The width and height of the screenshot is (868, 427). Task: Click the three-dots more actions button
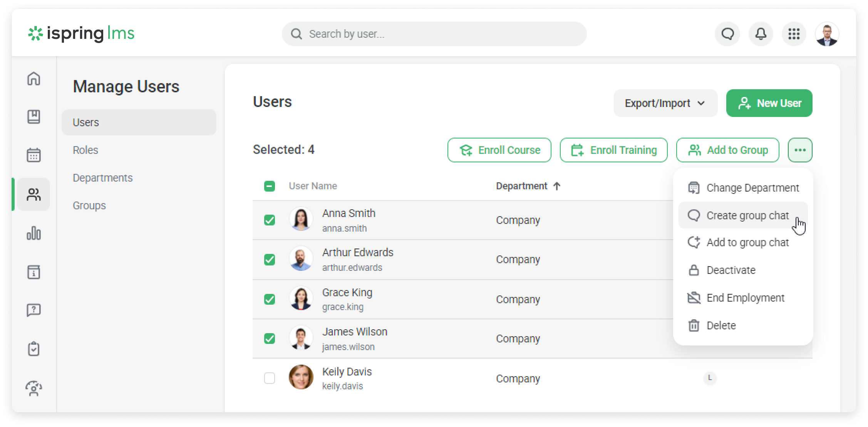click(x=800, y=150)
